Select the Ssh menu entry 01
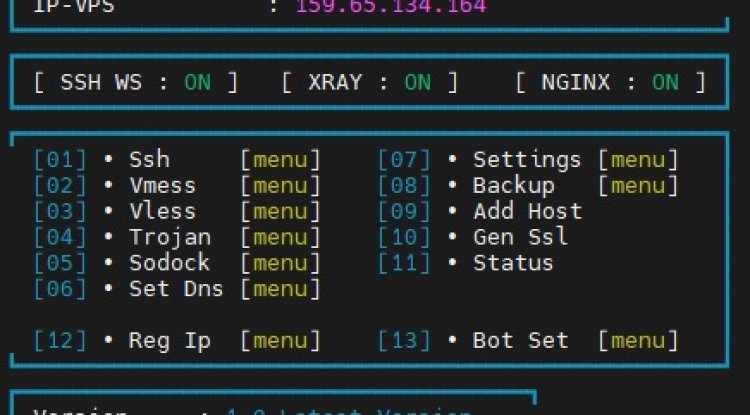The height and width of the screenshot is (415, 750). tap(149, 160)
